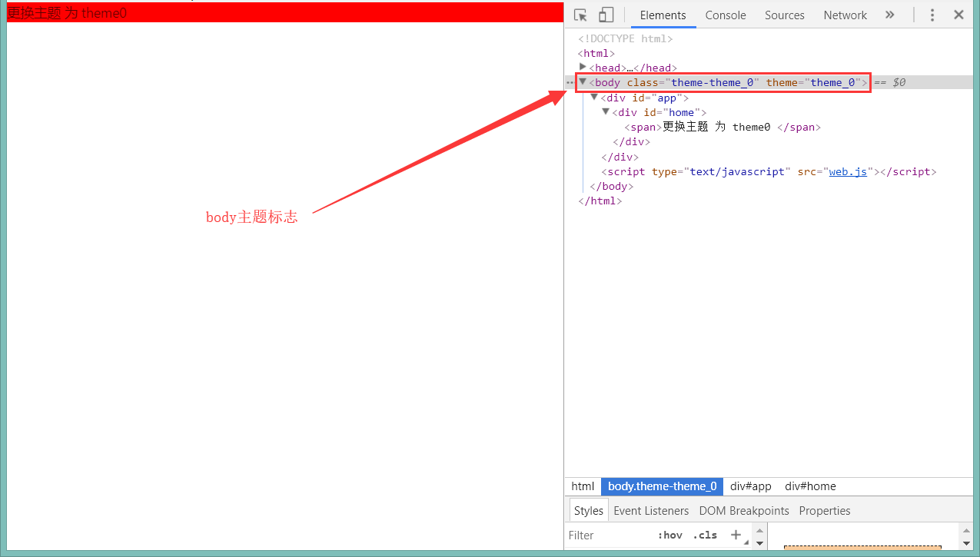Add new style rule plus icon
The width and height of the screenshot is (980, 557).
click(736, 535)
